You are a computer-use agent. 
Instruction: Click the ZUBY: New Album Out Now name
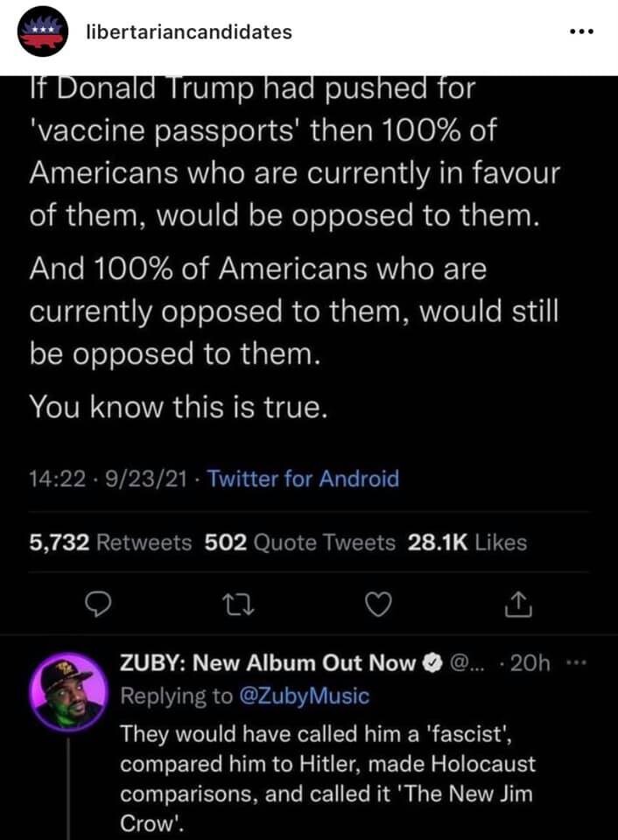[x=267, y=663]
